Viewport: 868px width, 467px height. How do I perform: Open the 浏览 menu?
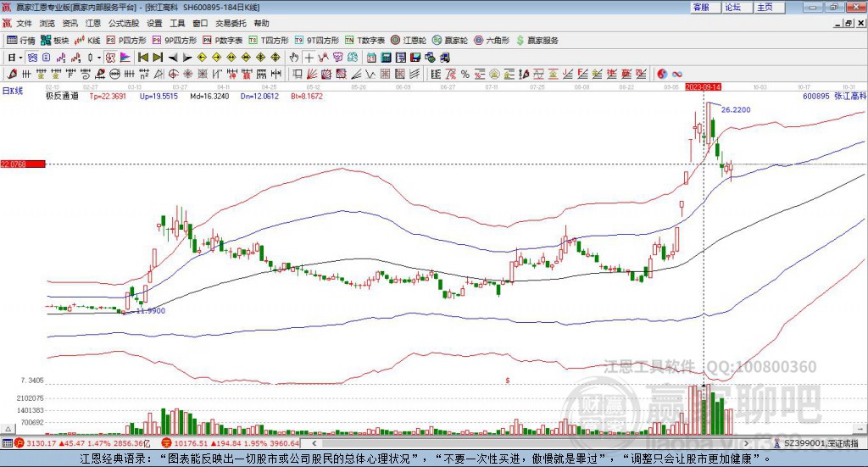click(x=47, y=23)
